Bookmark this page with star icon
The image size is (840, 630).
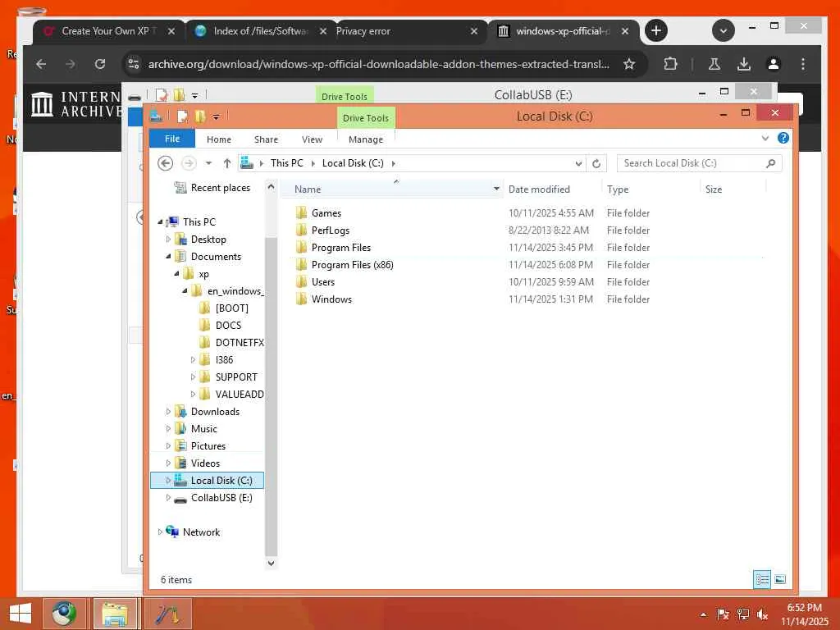coord(629,64)
